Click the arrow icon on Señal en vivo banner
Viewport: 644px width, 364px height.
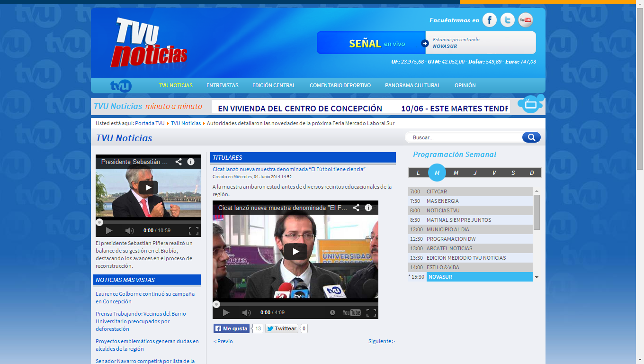click(x=425, y=44)
